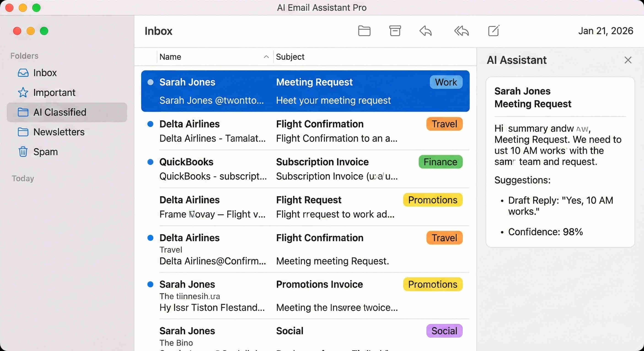Viewport: 644px width, 351px height.
Task: Toggle unread dot on Sarah Jones Meeting Request
Action: click(150, 82)
